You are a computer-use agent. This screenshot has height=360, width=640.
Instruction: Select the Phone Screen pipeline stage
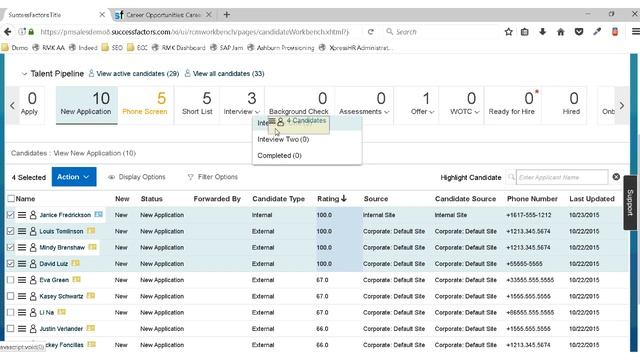pos(145,105)
